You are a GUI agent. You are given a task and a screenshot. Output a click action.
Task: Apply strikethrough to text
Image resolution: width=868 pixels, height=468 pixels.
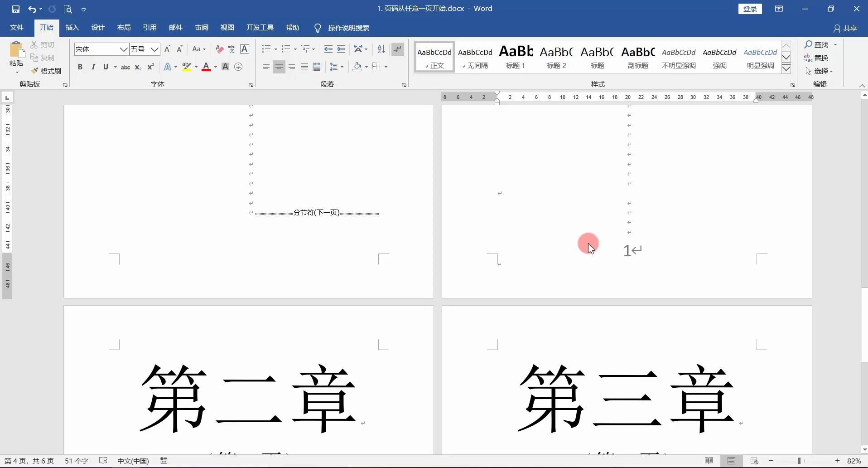(x=125, y=67)
